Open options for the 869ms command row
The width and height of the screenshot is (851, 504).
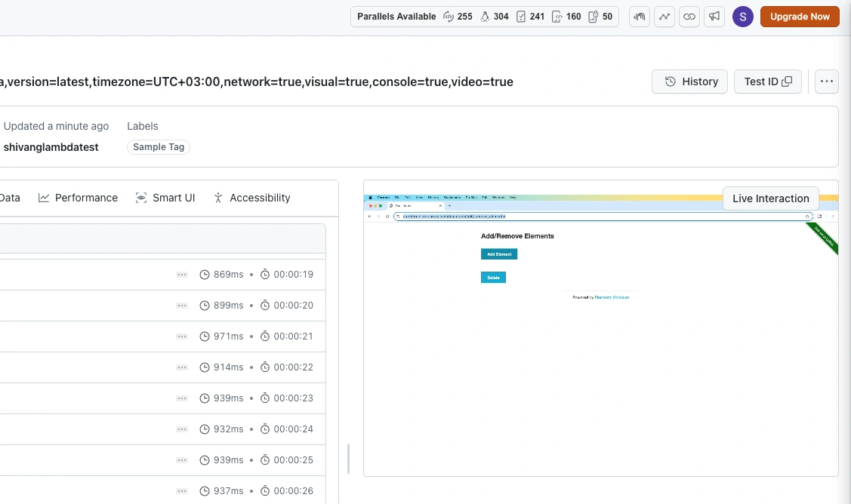[182, 275]
